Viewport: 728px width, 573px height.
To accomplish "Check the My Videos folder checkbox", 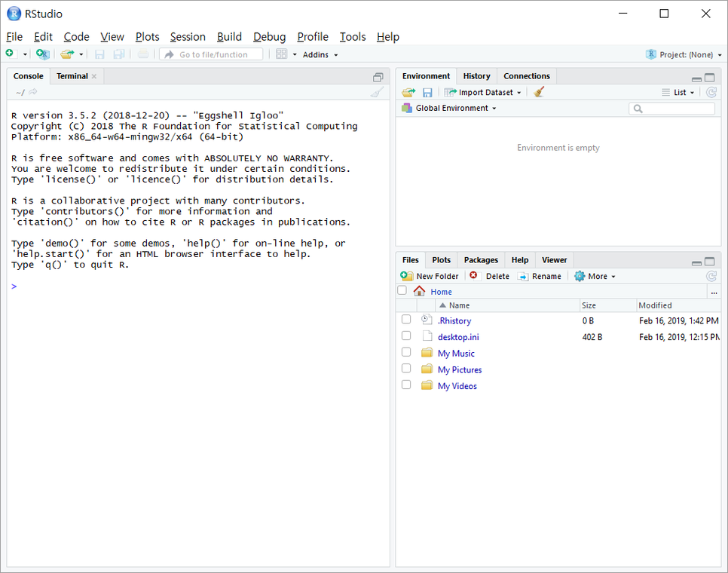I will tap(406, 385).
